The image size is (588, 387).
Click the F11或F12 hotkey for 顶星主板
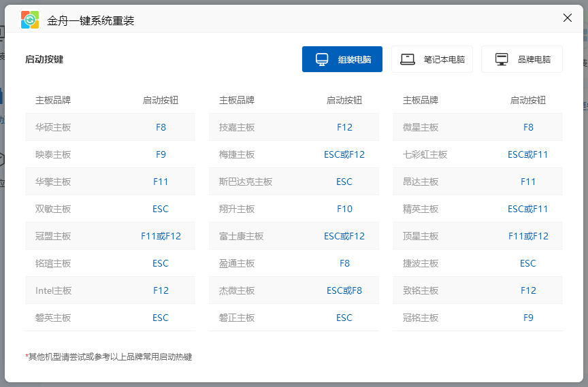(528, 236)
